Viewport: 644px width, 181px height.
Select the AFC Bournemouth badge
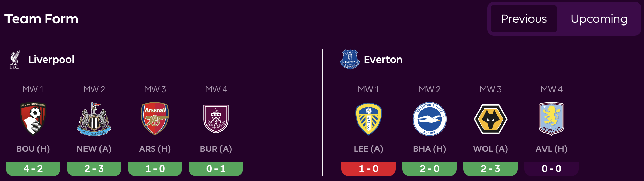coord(33,119)
